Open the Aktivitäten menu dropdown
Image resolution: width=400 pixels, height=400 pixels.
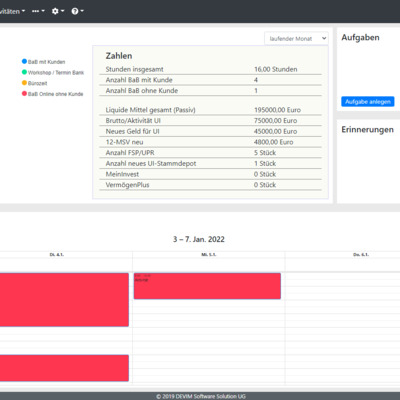point(12,11)
